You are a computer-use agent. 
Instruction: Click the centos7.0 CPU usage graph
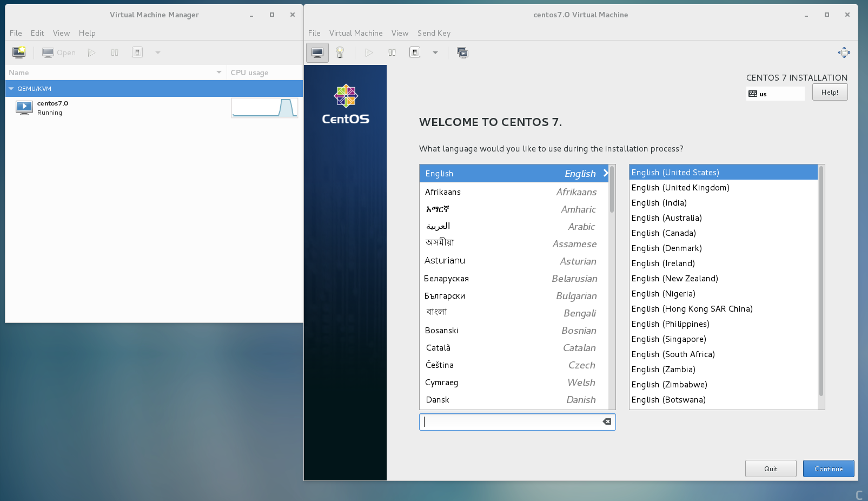tap(264, 108)
